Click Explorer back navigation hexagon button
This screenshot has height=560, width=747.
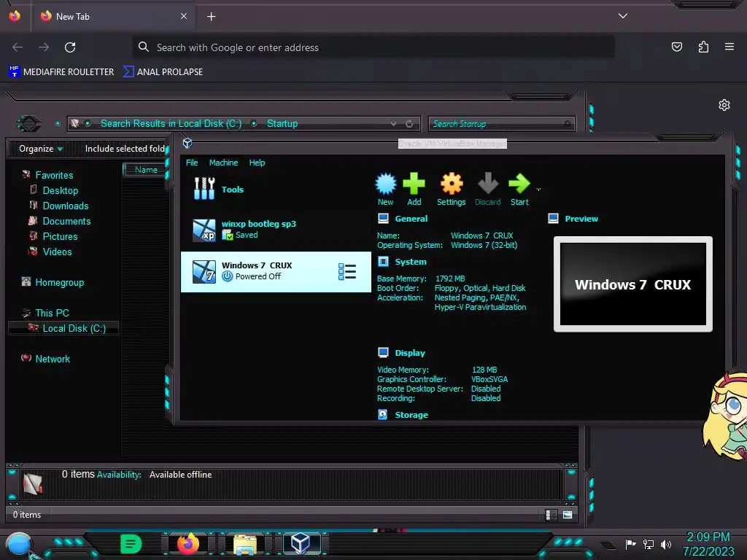pyautogui.click(x=29, y=124)
